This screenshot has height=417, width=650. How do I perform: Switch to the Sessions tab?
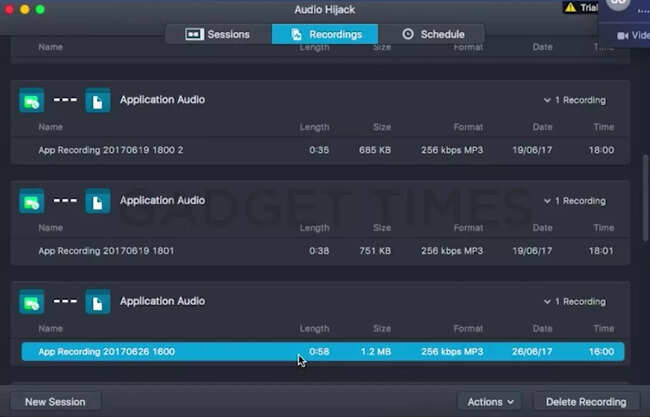pyautogui.click(x=218, y=34)
